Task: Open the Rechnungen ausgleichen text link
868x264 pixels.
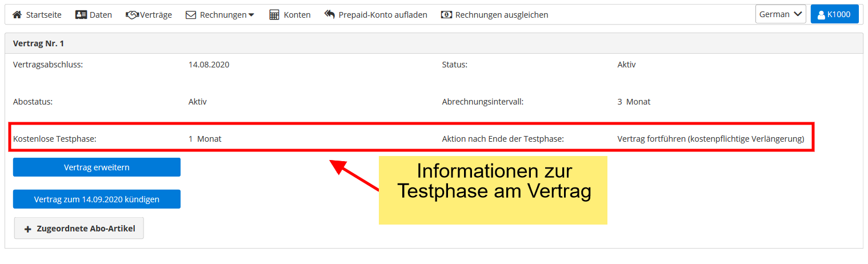Action: (x=502, y=15)
